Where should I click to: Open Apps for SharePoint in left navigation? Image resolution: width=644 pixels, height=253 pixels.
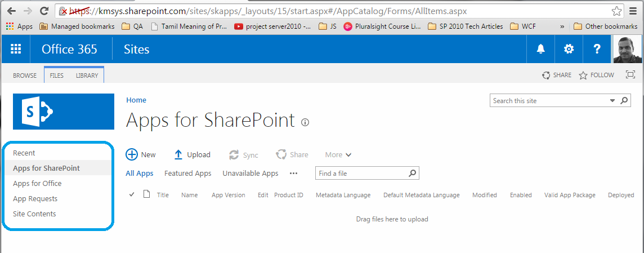tap(46, 168)
